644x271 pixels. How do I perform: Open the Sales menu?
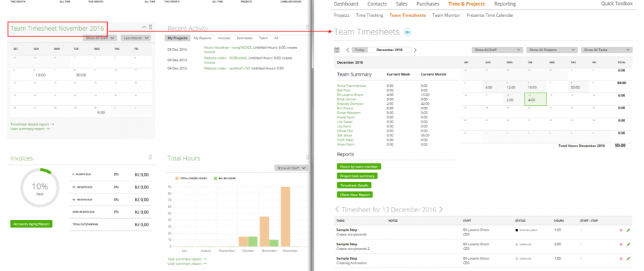pos(402,4)
